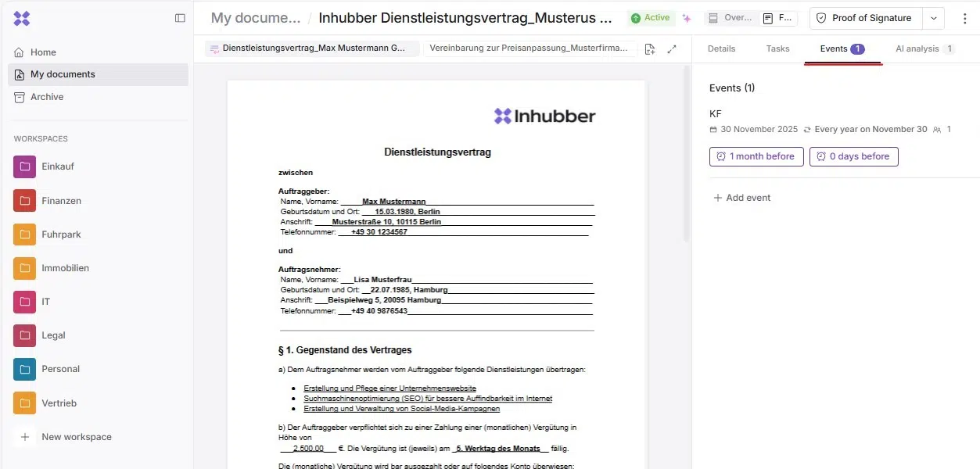Open the 0 days before reminder
Viewport: 980px width, 469px height.
click(853, 156)
